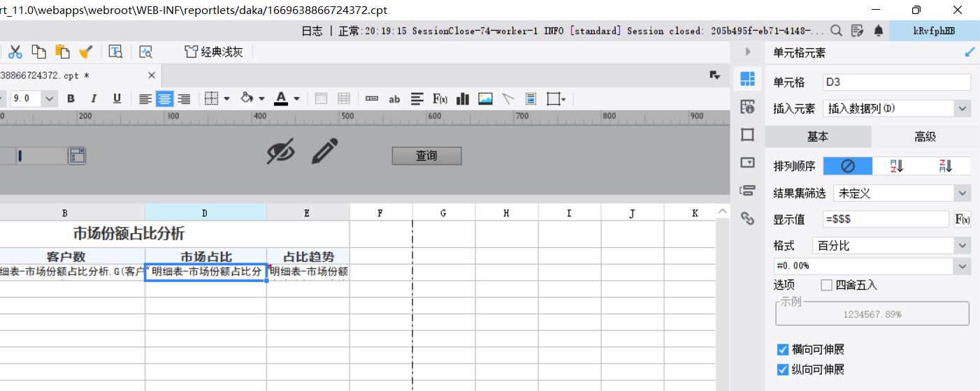This screenshot has width=980, height=391.
Task: Open the floating element insert dropdown
Action: 556,99
